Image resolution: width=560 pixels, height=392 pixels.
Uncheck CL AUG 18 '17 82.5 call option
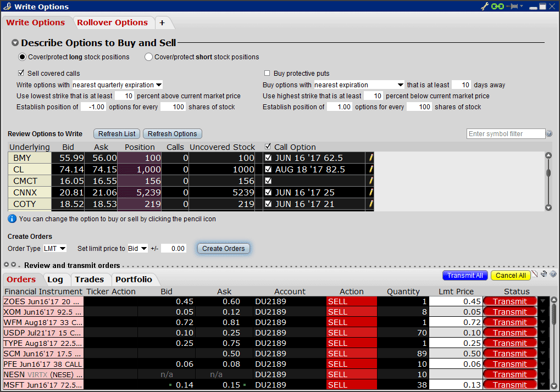click(x=268, y=169)
